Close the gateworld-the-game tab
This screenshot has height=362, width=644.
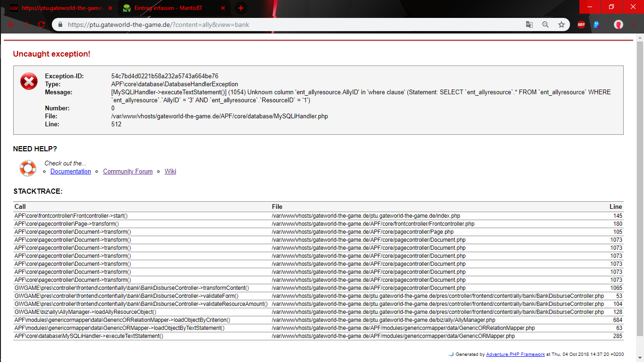111,8
